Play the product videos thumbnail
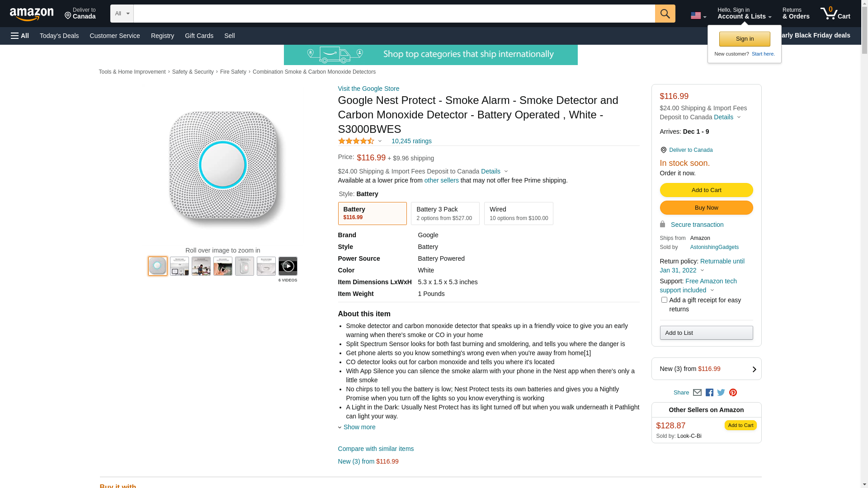Image resolution: width=868 pixels, height=488 pixels. point(288,266)
